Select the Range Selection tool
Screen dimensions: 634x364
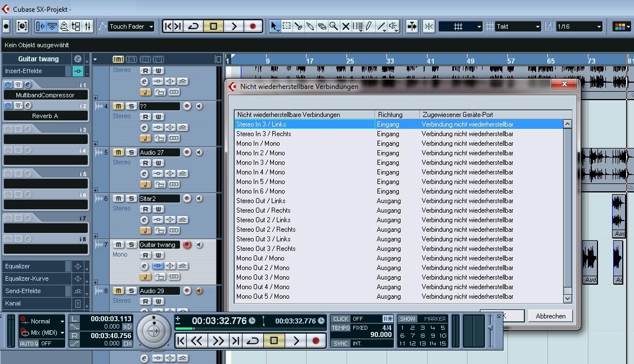(287, 26)
